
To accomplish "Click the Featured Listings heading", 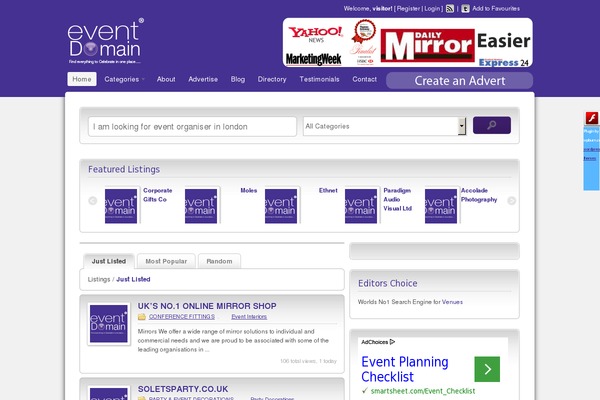I will point(124,169).
